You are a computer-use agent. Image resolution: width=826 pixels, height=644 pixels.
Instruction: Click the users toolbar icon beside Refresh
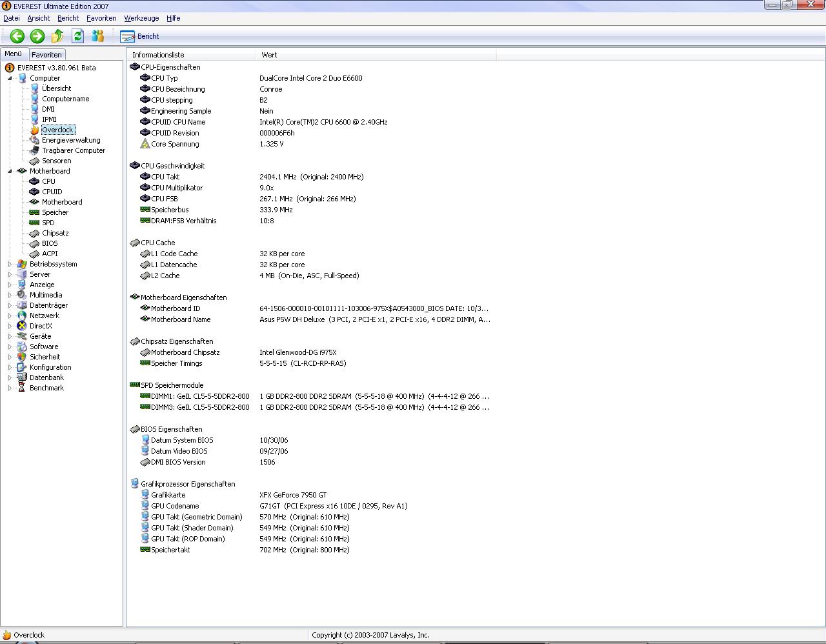[x=97, y=36]
